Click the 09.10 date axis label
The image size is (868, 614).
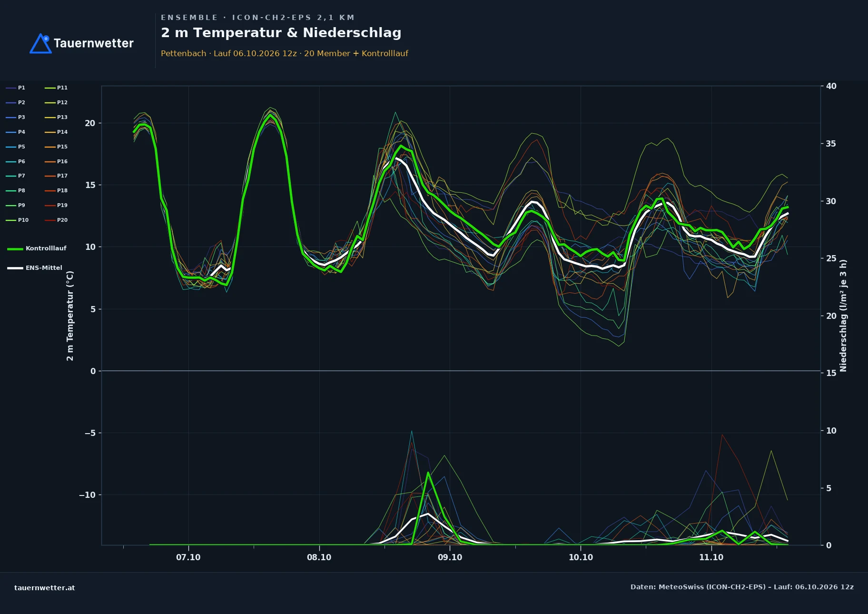coord(450,557)
